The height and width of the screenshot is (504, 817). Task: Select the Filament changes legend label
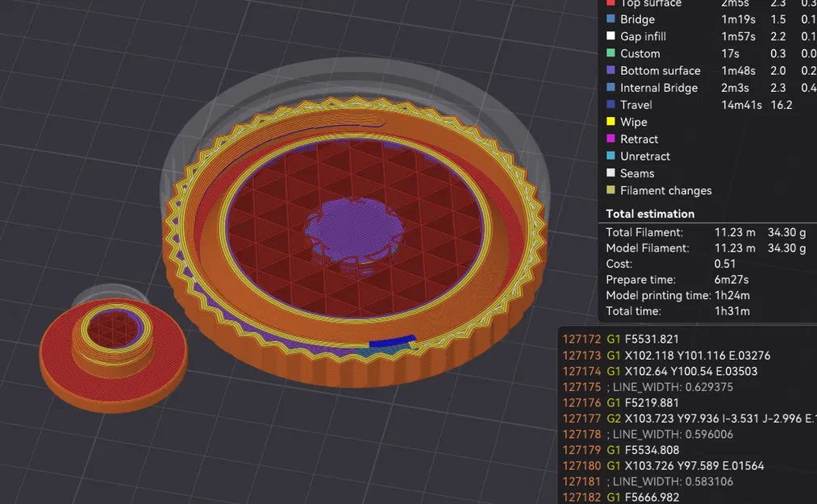point(666,191)
